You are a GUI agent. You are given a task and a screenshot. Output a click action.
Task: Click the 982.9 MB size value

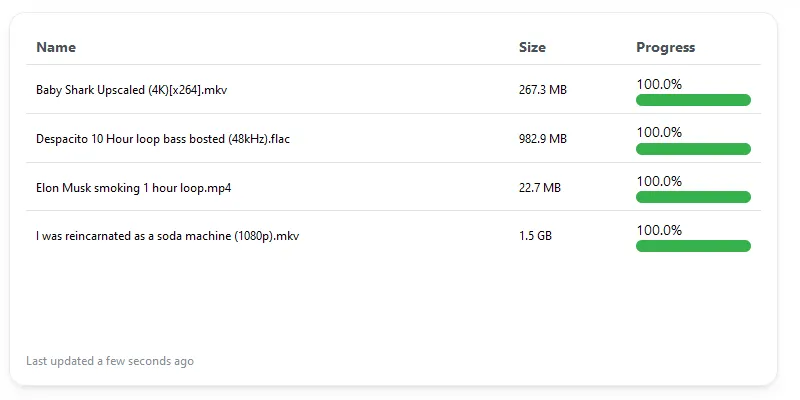[x=543, y=139]
